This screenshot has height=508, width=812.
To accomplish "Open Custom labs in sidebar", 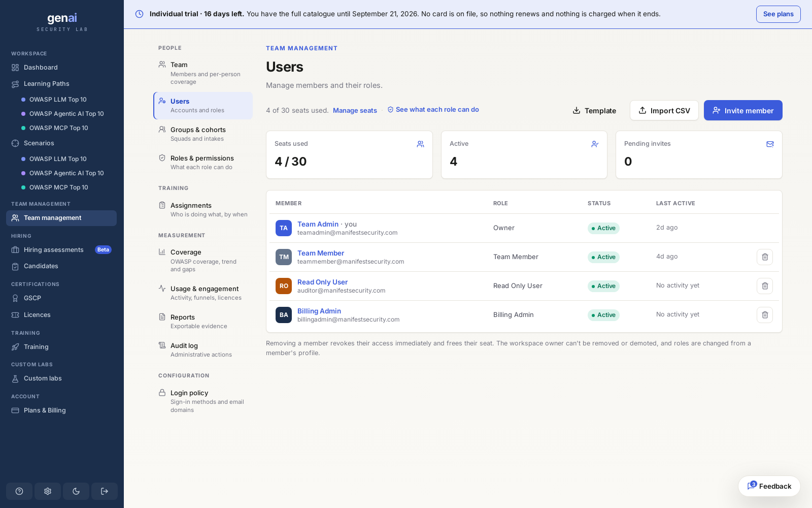I will pos(61,378).
